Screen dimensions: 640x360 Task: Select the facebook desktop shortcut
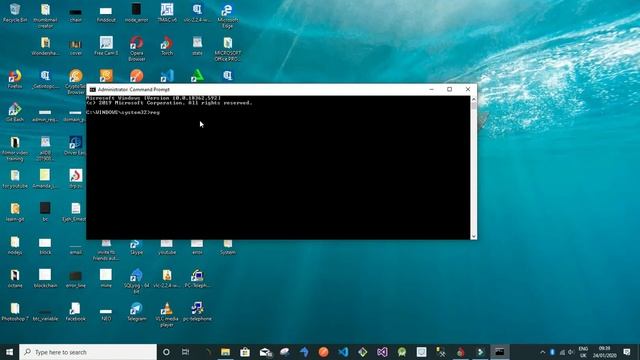pos(76,311)
